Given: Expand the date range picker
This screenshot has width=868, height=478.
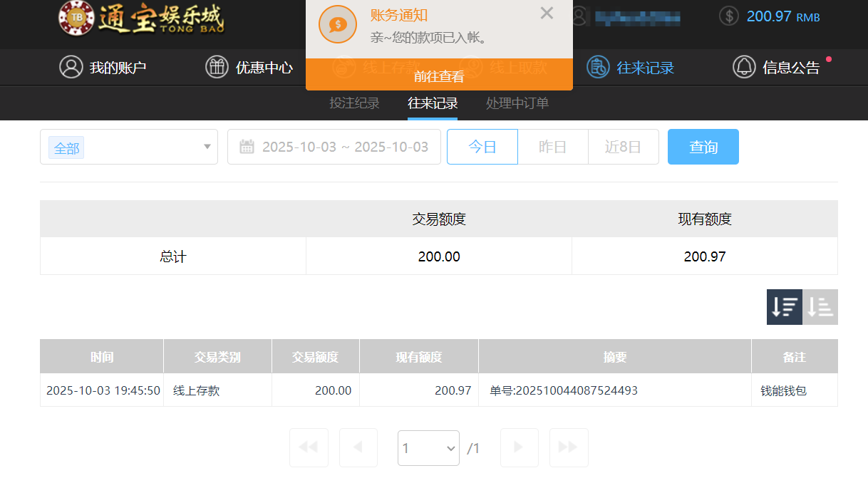Looking at the screenshot, I should click(x=334, y=147).
